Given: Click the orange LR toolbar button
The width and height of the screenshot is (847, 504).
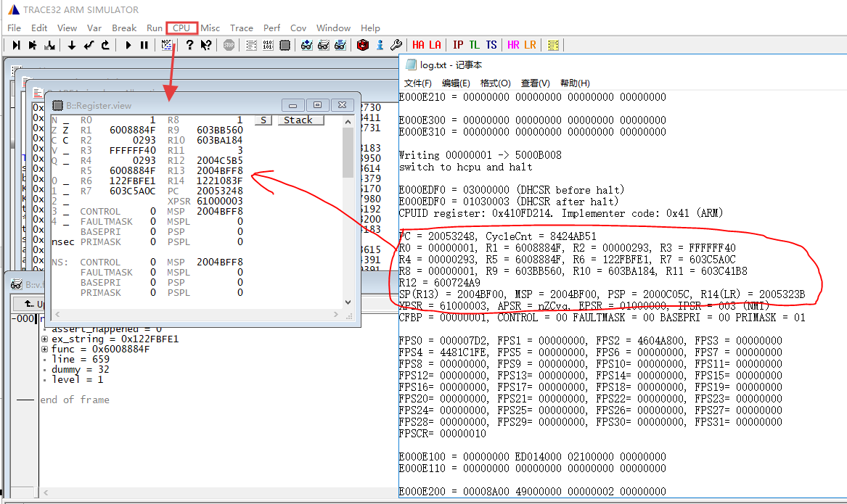Looking at the screenshot, I should [530, 46].
